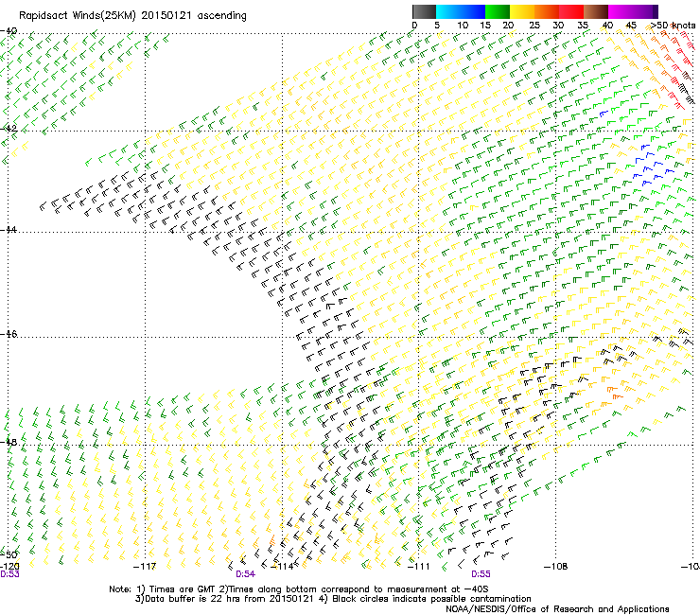Click the 'Rapidsact Winds(25KM) 20150121 ascending' title
Viewport: 700px width, 615px height.
pos(132,16)
